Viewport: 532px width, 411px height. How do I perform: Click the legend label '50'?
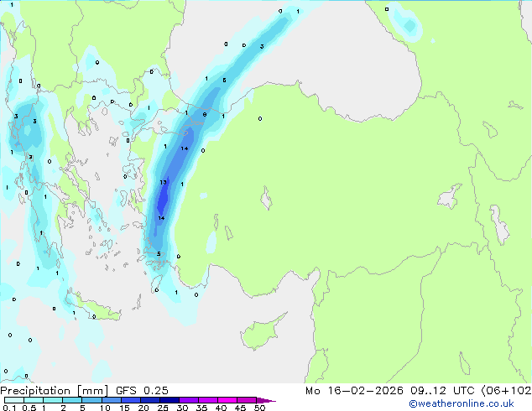pyautogui.click(x=259, y=408)
